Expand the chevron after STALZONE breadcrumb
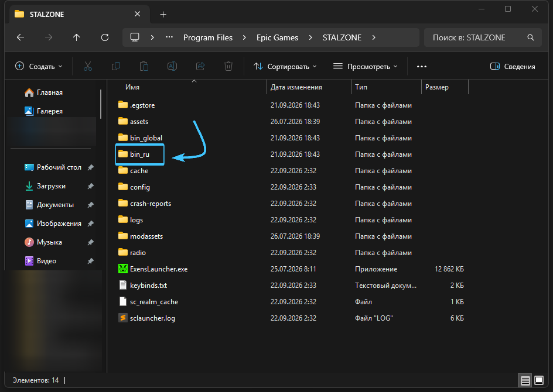Screen dimensions: 553x392 374,37
